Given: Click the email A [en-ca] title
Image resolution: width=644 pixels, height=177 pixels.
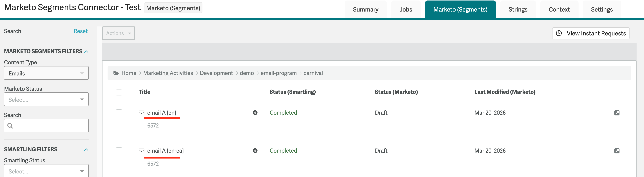Looking at the screenshot, I should [165, 151].
